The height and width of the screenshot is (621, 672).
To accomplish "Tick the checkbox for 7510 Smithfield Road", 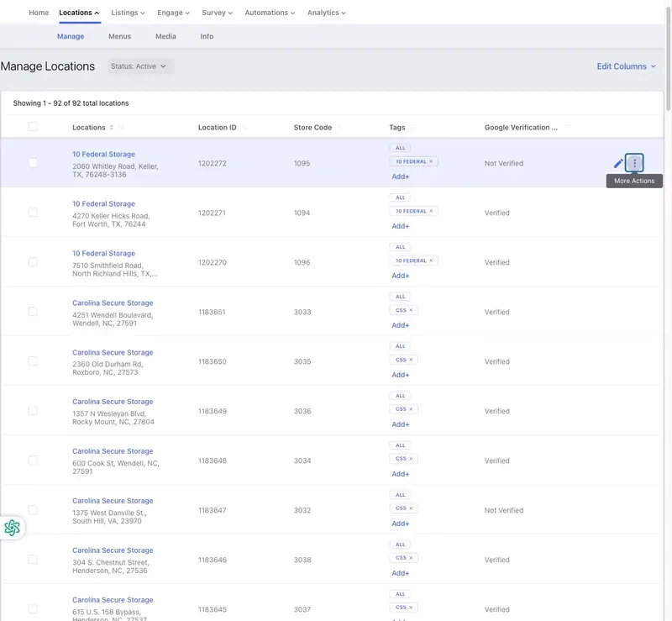I will click(33, 261).
